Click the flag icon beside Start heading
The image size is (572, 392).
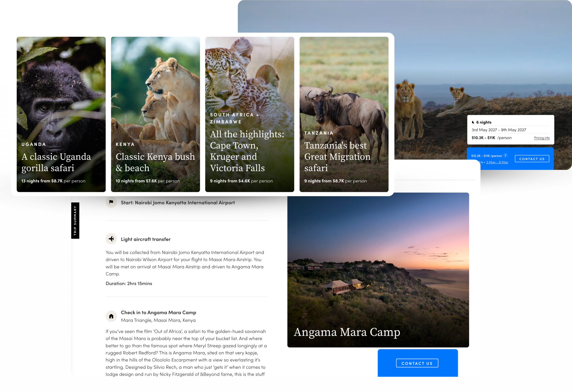(112, 202)
